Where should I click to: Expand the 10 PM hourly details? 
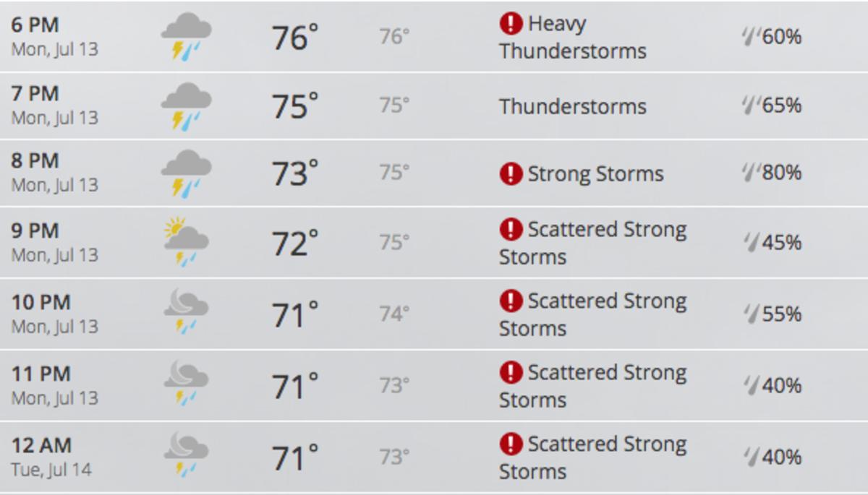click(x=434, y=314)
